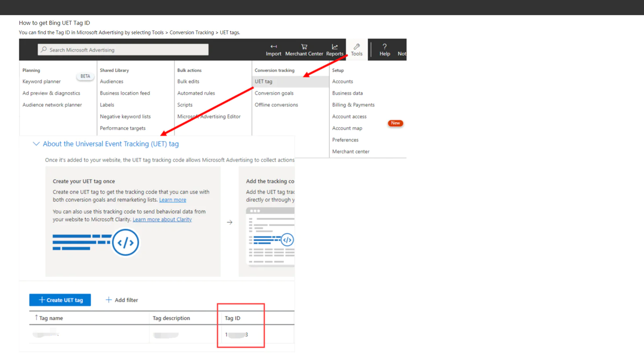Viewport: 644px width, 362px height.
Task: Open the Tools wrench menu
Action: tap(357, 50)
